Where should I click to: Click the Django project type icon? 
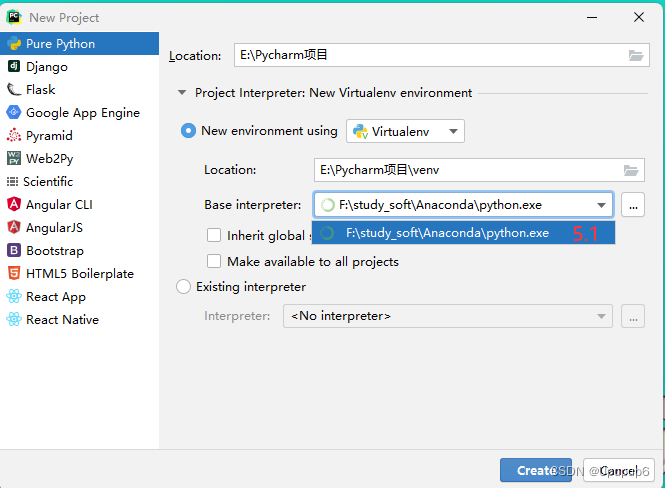(x=14, y=66)
